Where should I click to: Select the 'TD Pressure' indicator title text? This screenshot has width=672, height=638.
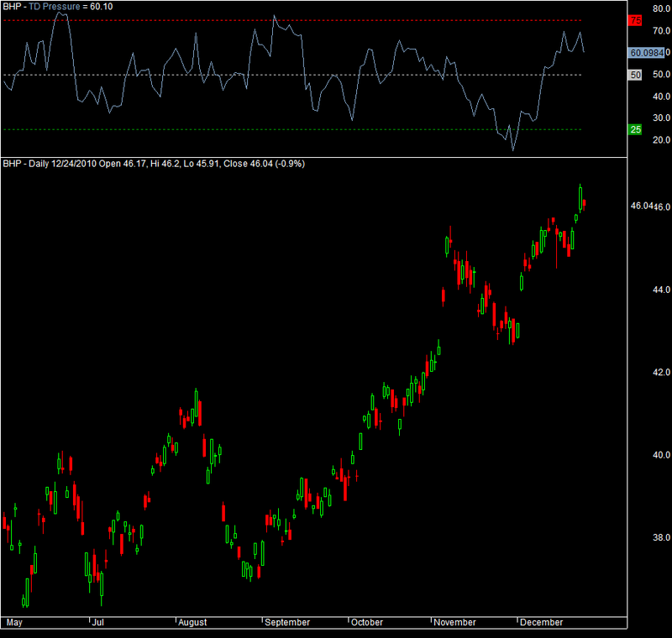pos(55,7)
